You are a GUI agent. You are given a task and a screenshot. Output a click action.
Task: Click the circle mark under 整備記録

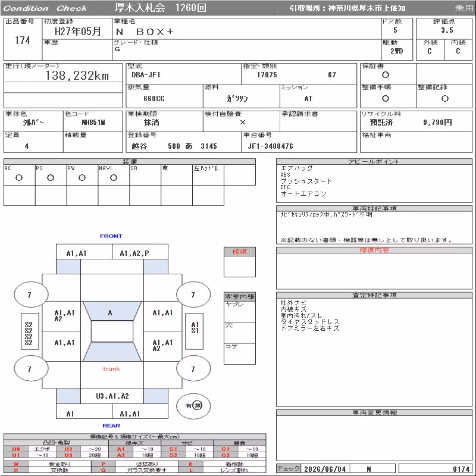click(x=444, y=98)
